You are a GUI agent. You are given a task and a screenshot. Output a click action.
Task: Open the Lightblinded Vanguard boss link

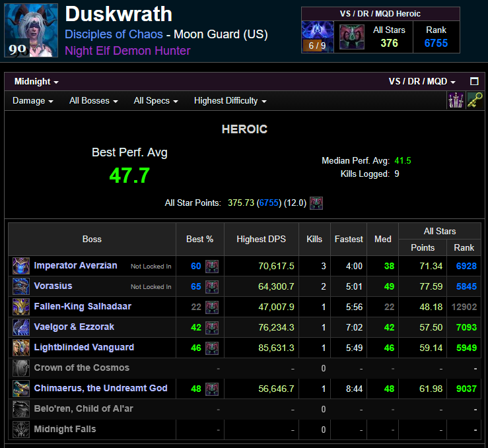click(84, 347)
